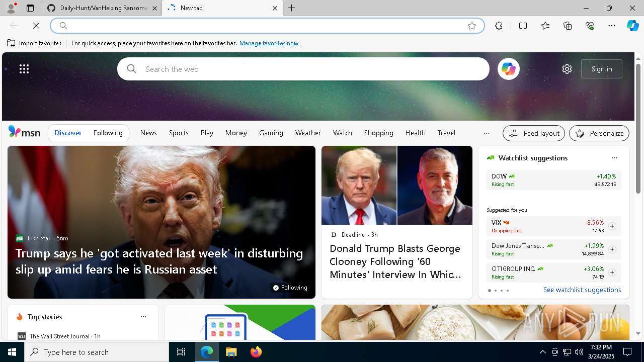
Task: Open the Shopping category
Action: click(x=379, y=133)
